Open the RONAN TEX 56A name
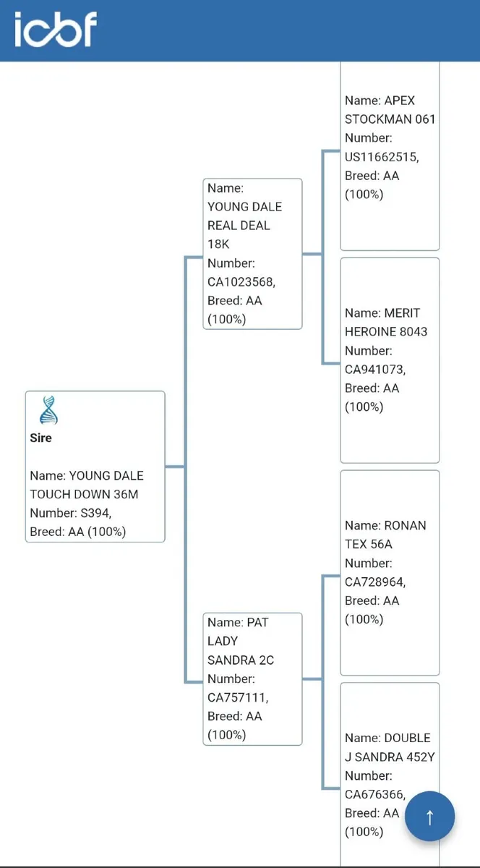Screen dimensions: 480x868 (385, 535)
